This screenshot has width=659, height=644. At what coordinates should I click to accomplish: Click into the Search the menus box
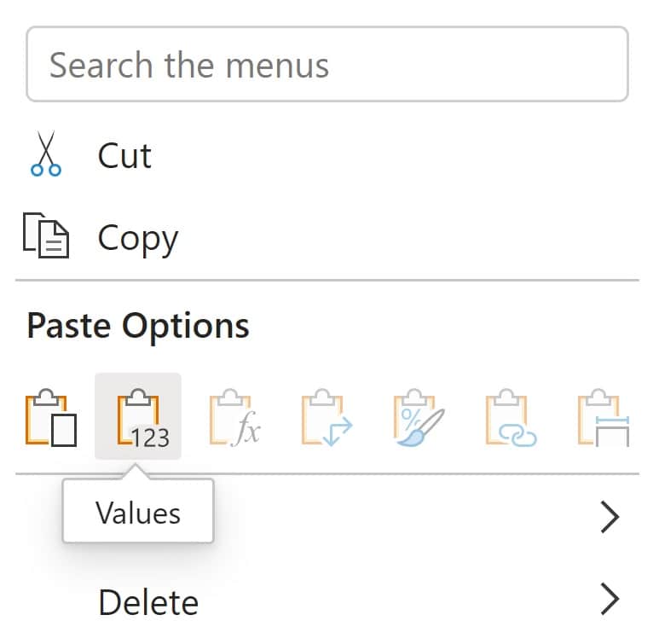(327, 65)
